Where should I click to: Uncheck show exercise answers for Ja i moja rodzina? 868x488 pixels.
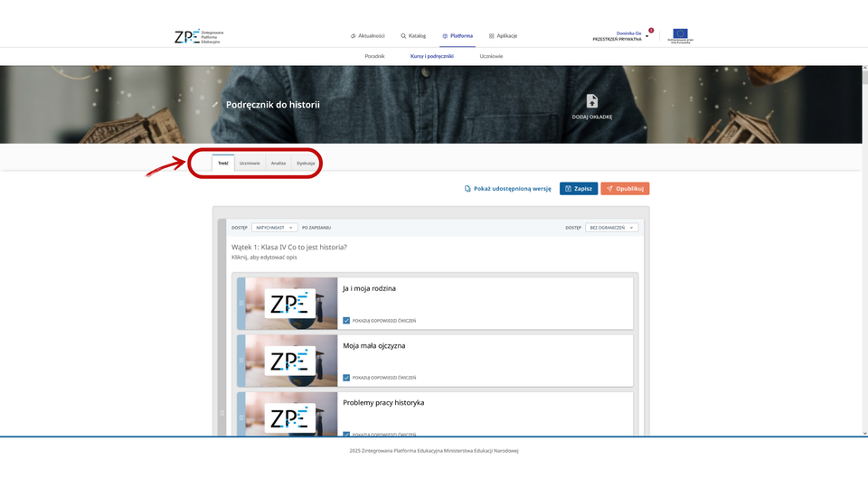point(346,320)
